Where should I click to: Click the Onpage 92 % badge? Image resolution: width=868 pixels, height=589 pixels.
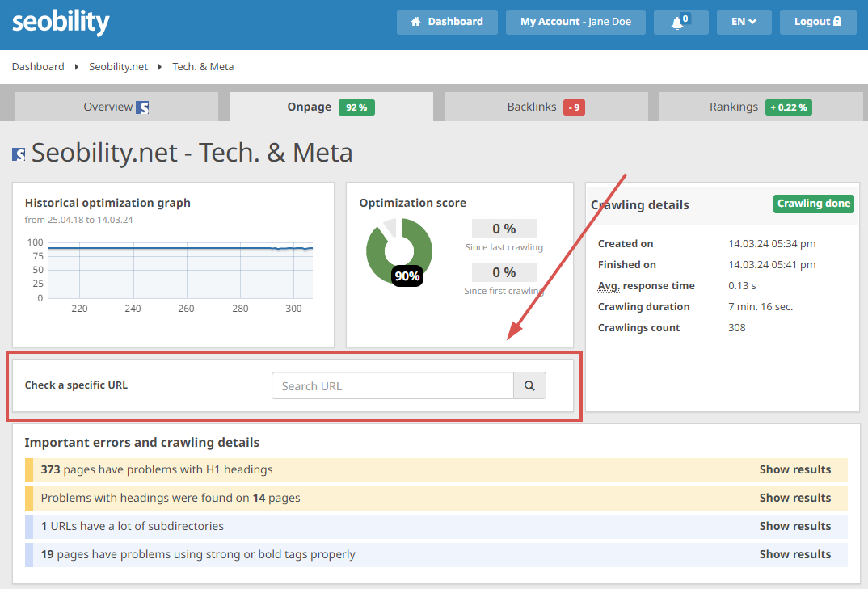click(356, 107)
